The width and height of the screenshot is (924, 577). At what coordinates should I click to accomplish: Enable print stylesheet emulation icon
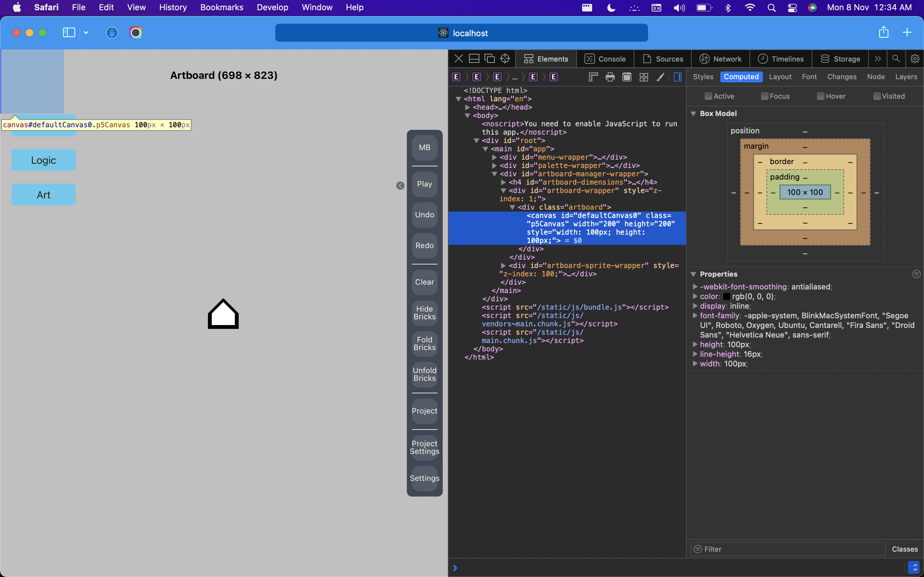610,77
